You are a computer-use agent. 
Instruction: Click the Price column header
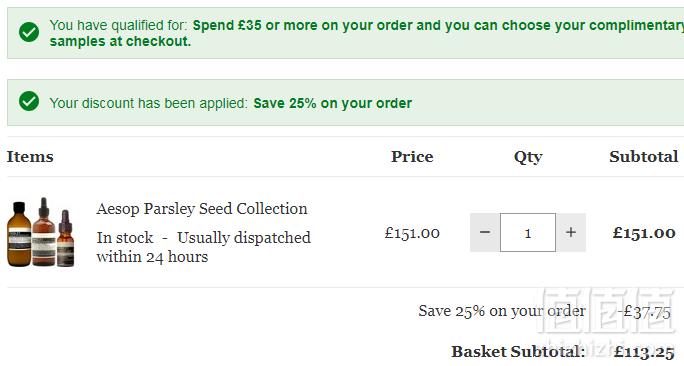(412, 157)
